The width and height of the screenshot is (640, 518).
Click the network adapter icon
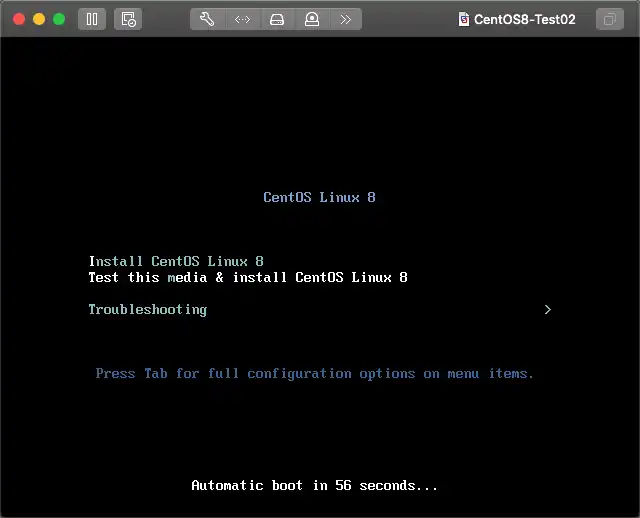tap(242, 19)
